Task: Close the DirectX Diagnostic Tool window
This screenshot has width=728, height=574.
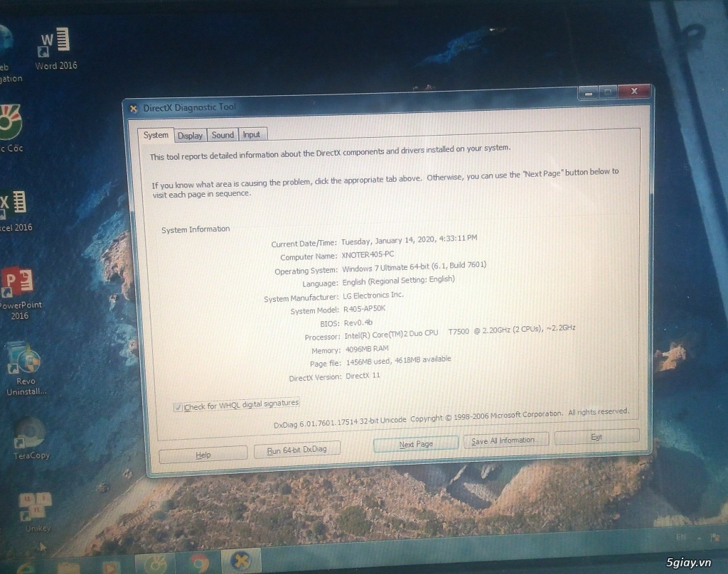Action: (634, 91)
